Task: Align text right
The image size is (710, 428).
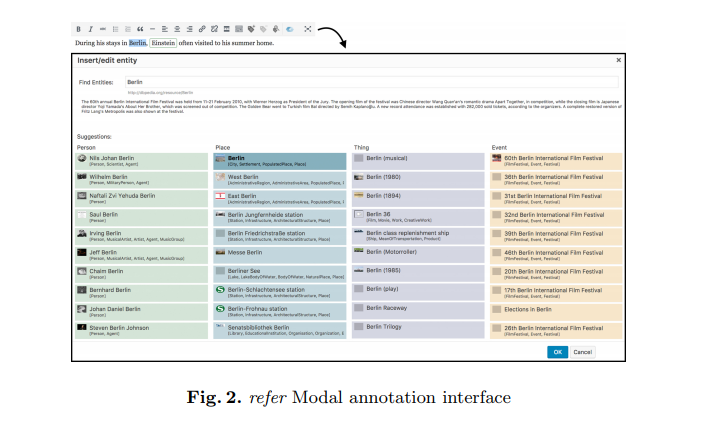Action: tap(189, 29)
